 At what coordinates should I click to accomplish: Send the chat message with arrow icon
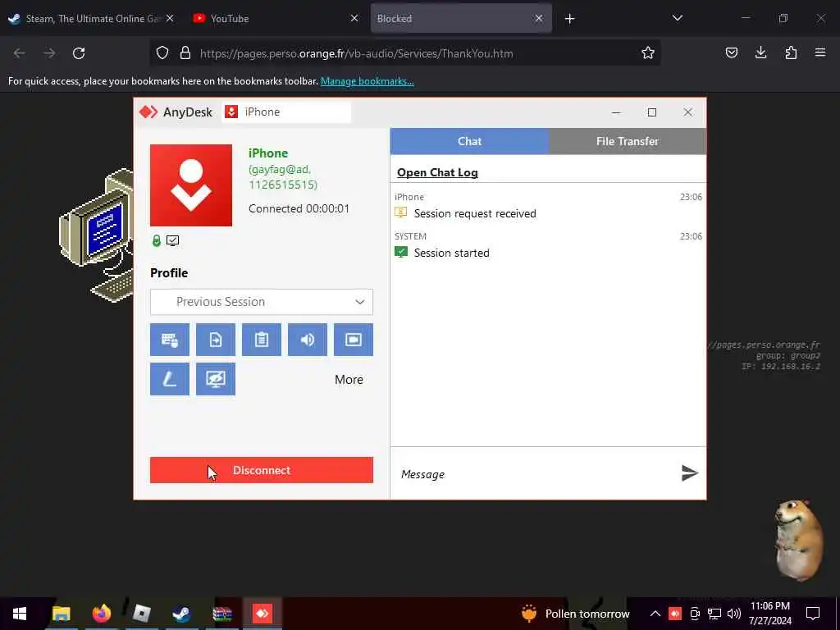coord(689,473)
